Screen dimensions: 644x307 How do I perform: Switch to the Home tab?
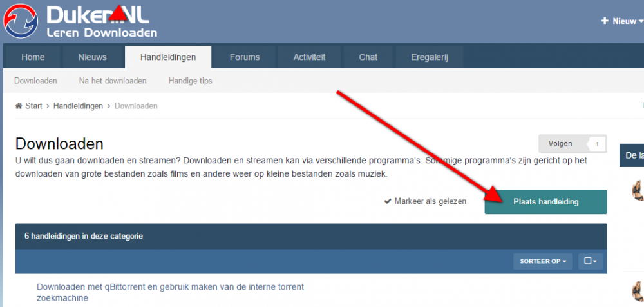(x=33, y=57)
